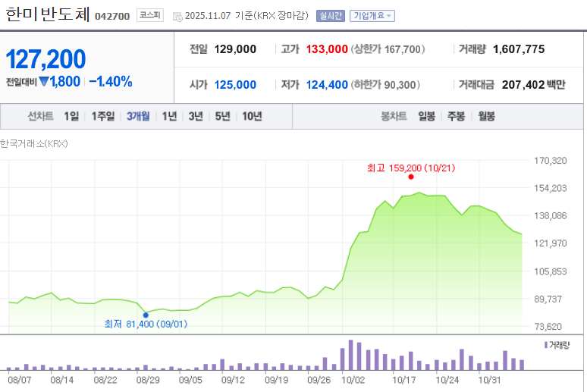This screenshot has height=392, width=587.
Task: Click the 하한가 90,300 text
Action: point(385,85)
